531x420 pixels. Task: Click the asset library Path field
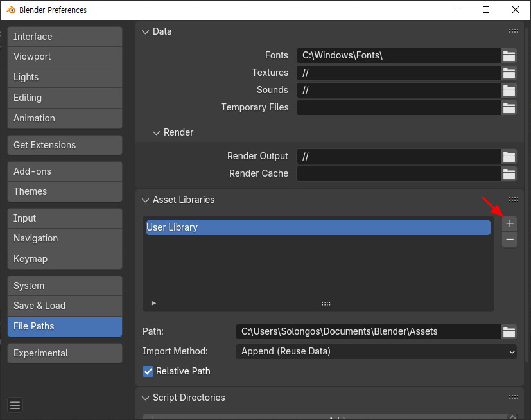tap(368, 331)
